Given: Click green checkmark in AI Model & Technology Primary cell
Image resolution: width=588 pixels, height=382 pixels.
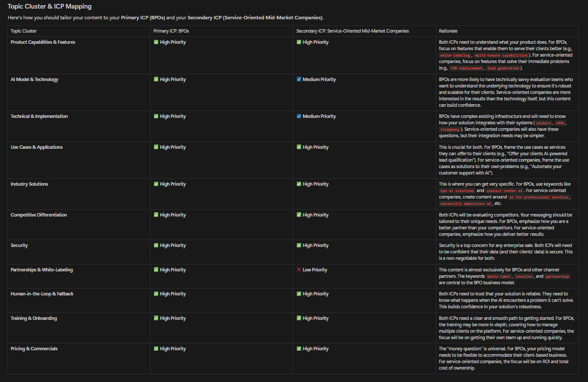Looking at the screenshot, I should [156, 79].
